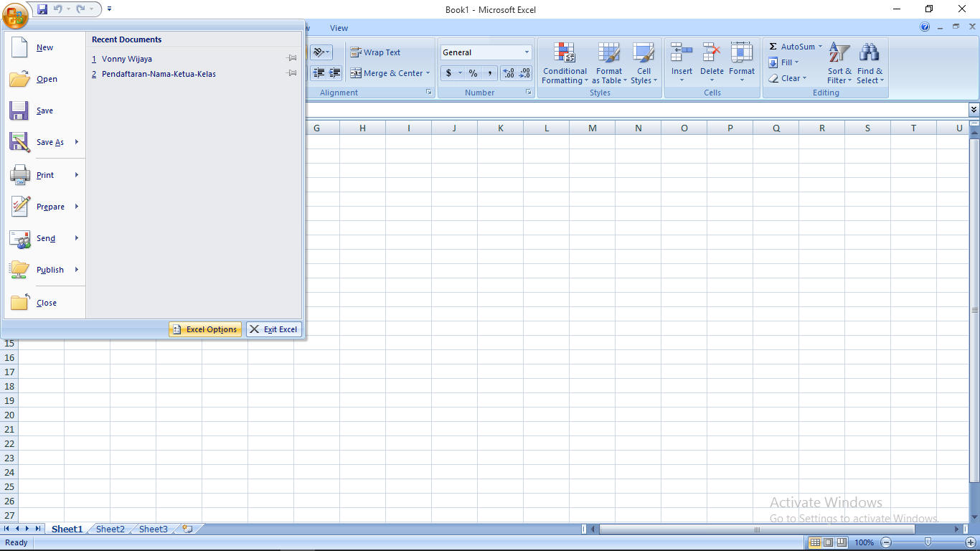This screenshot has height=551, width=980.
Task: Pin Pendaftaran-Nama-Ketua-Kelas to recent list
Action: click(x=292, y=74)
